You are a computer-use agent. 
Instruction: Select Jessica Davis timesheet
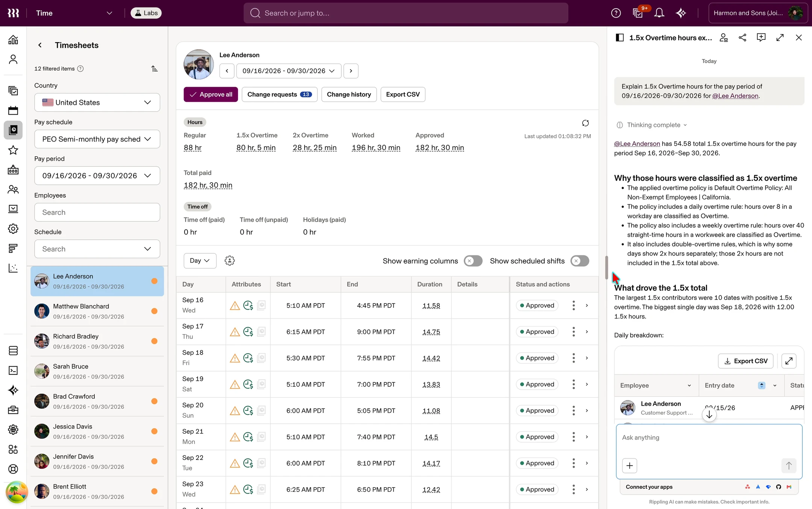[97, 432]
